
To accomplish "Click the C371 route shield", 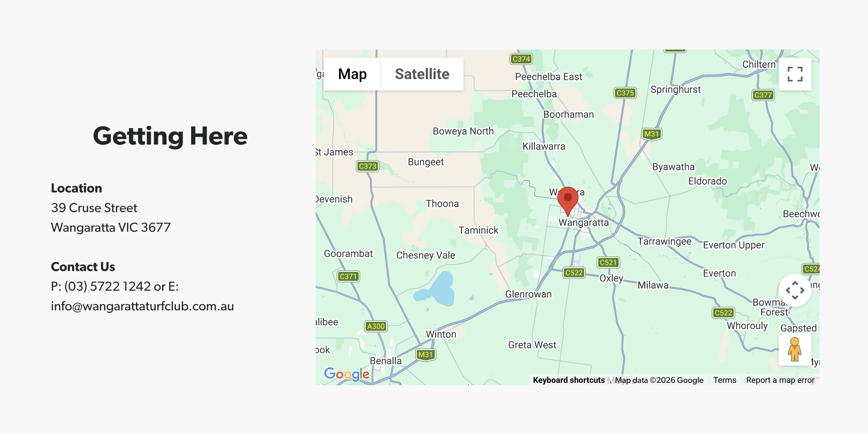I will [348, 276].
